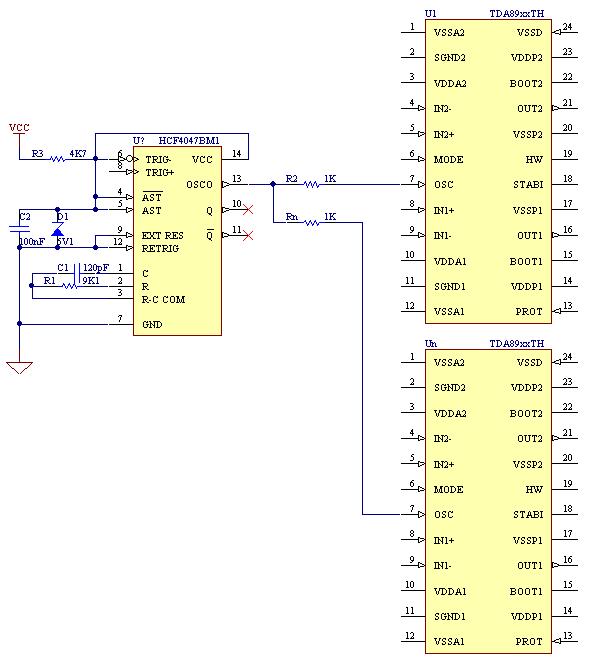Click the U1 designator
Viewport: 597px width, 660px height.
[431, 14]
